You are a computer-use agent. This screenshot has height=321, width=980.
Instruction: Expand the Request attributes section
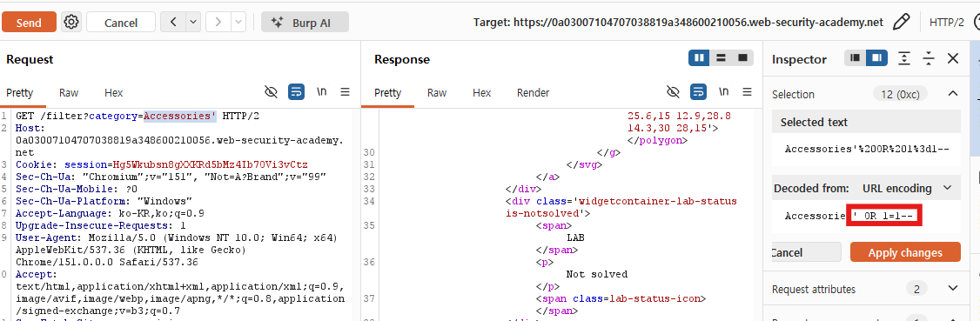866,289
